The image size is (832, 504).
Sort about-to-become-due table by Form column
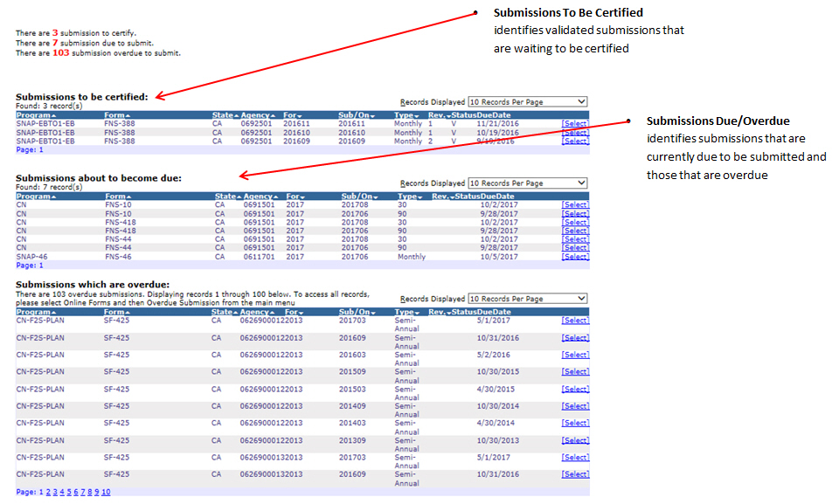pyautogui.click(x=118, y=197)
